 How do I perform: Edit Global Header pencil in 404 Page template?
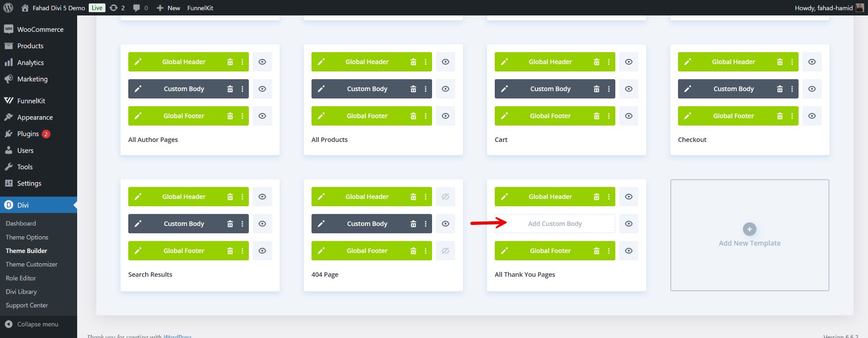pos(321,197)
